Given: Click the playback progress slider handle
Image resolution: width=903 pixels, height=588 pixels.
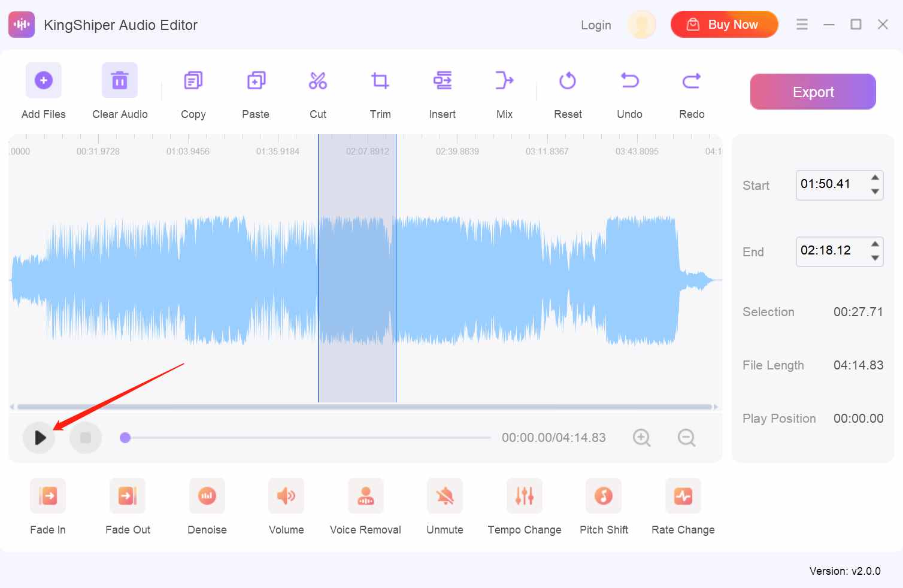Looking at the screenshot, I should [x=125, y=438].
